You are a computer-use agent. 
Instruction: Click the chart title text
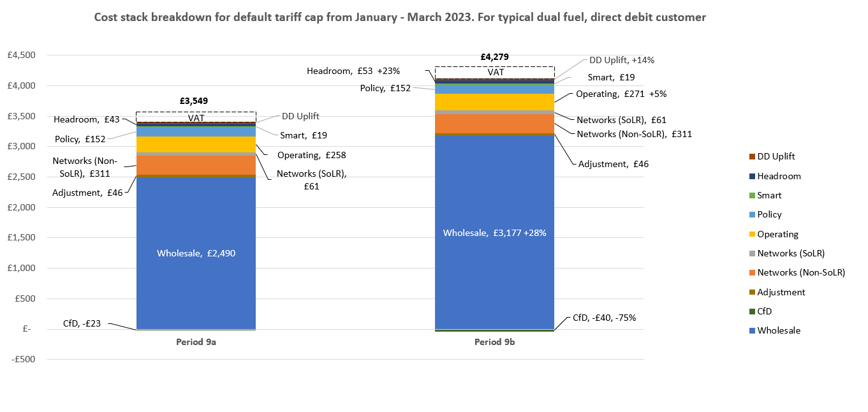pos(400,17)
